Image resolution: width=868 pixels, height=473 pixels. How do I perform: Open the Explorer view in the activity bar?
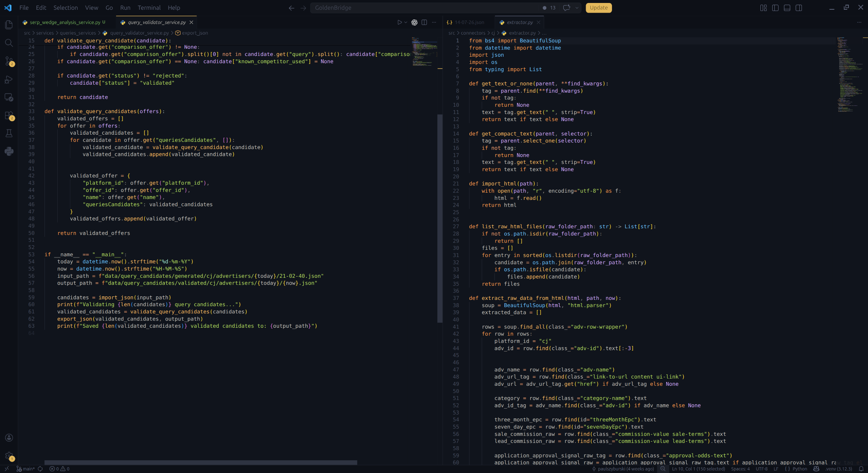pos(9,25)
